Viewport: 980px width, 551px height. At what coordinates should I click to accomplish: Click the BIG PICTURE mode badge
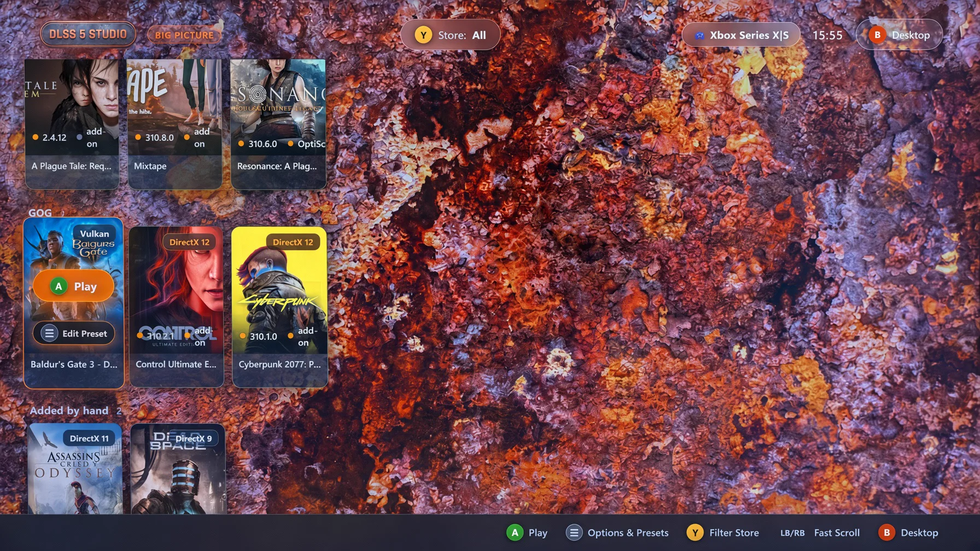pos(184,35)
